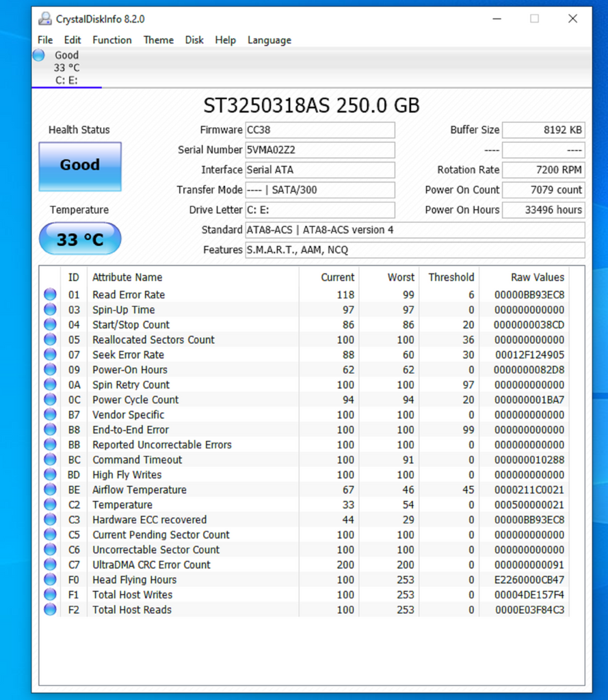Open the Theme menu
Image resolution: width=608 pixels, height=700 pixels.
(x=159, y=40)
